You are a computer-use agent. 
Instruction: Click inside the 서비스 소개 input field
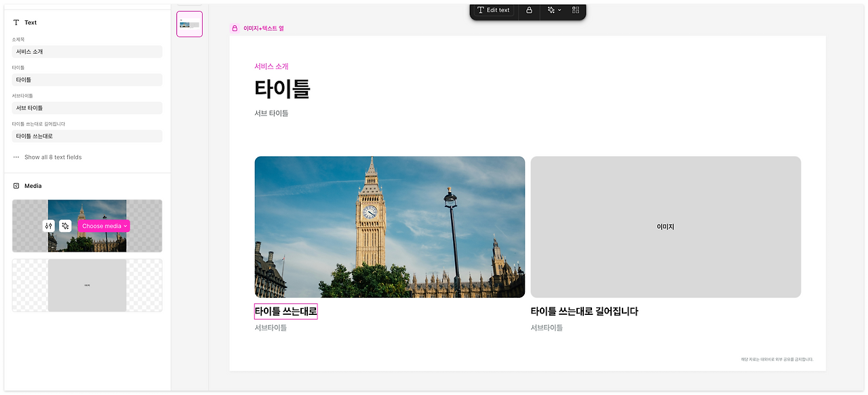tap(87, 51)
